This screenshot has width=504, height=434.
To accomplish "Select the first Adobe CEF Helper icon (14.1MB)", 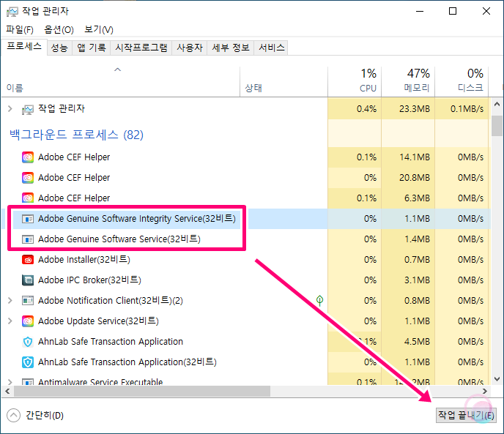I will (x=28, y=157).
